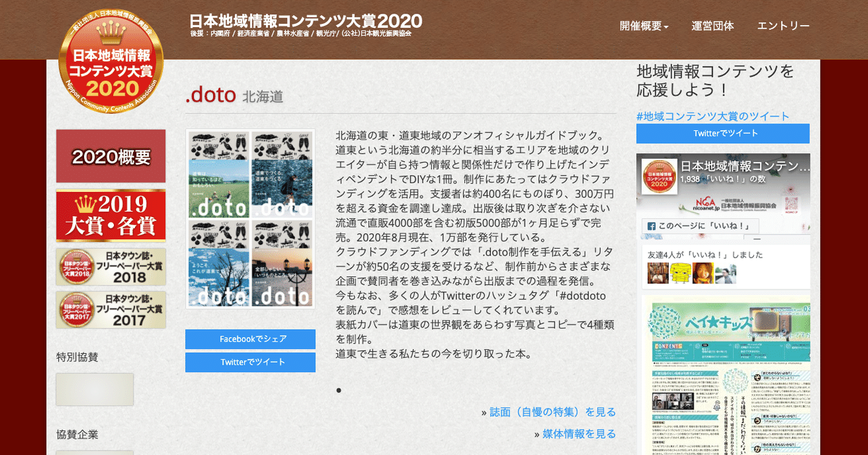Viewport: 868px width, 455px height.
Task: Click the yellow cartoon friend avatar
Action: tap(680, 273)
